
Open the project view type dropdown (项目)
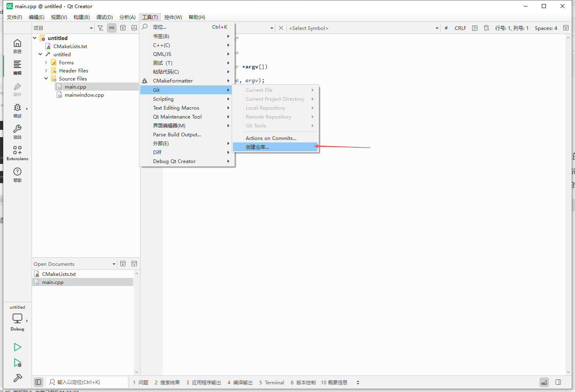tap(63, 28)
